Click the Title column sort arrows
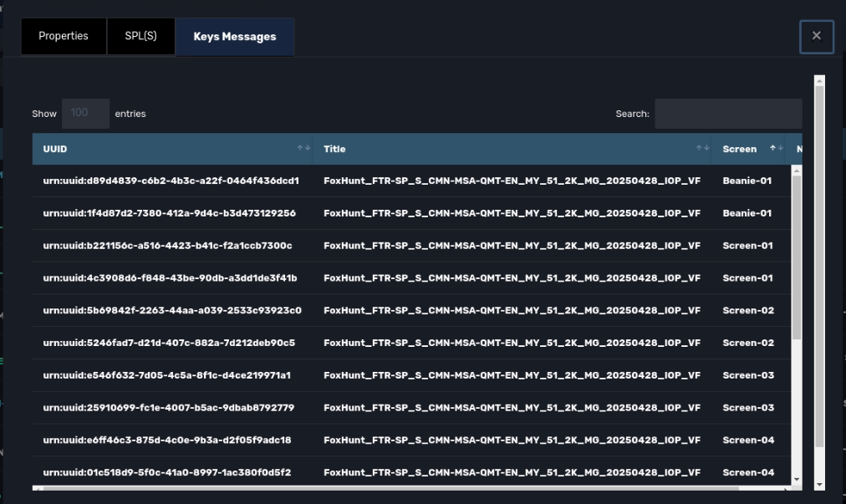Image resolution: width=846 pixels, height=504 pixels. (x=702, y=149)
